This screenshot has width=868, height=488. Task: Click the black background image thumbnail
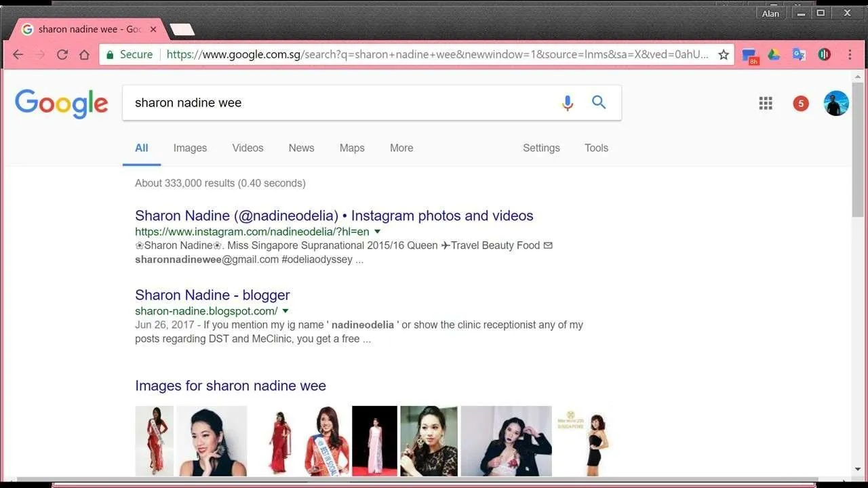[x=374, y=441]
